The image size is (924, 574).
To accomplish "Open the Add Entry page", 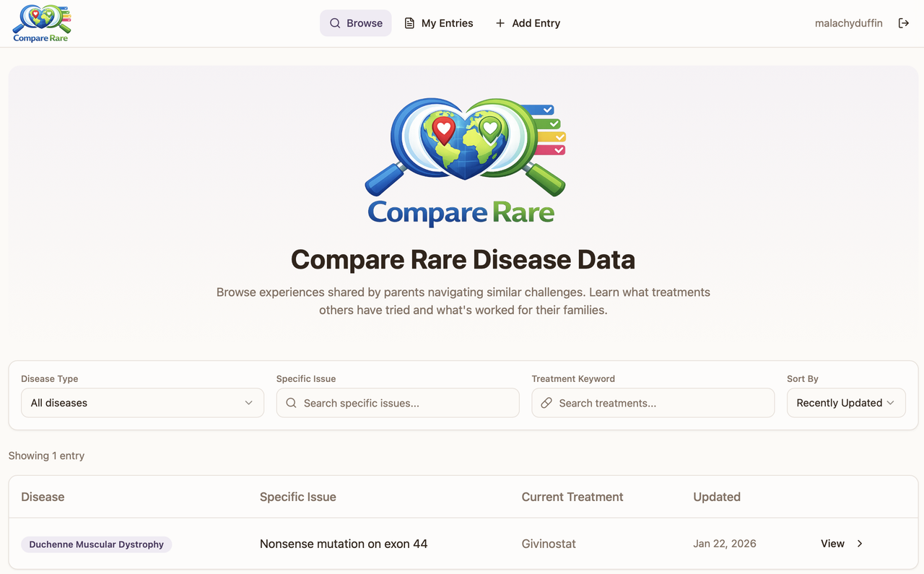I will [x=528, y=23].
